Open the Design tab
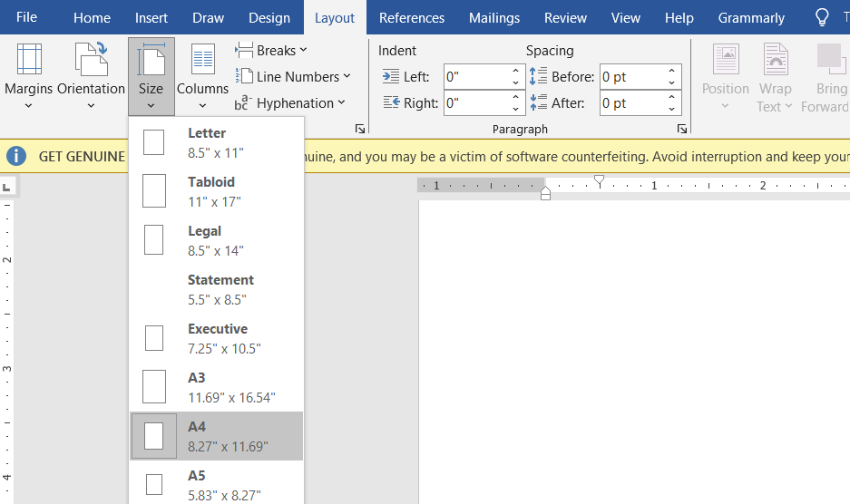Viewport: 850px width, 504px height. click(x=269, y=18)
